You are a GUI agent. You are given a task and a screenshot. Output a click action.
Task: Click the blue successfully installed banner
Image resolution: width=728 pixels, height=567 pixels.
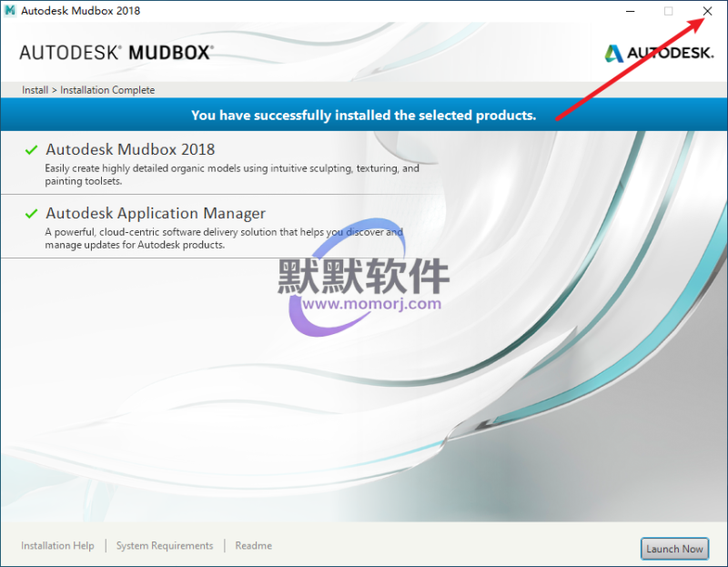point(364,116)
